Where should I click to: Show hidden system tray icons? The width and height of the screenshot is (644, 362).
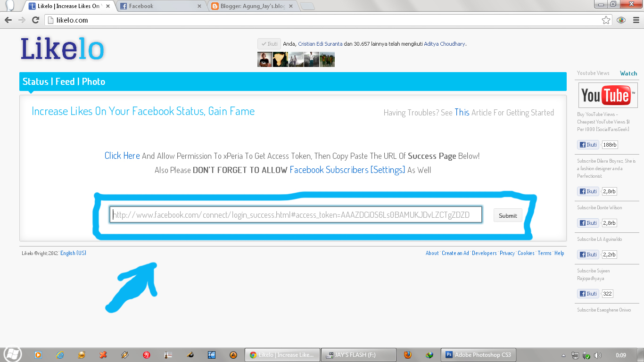pyautogui.click(x=564, y=355)
